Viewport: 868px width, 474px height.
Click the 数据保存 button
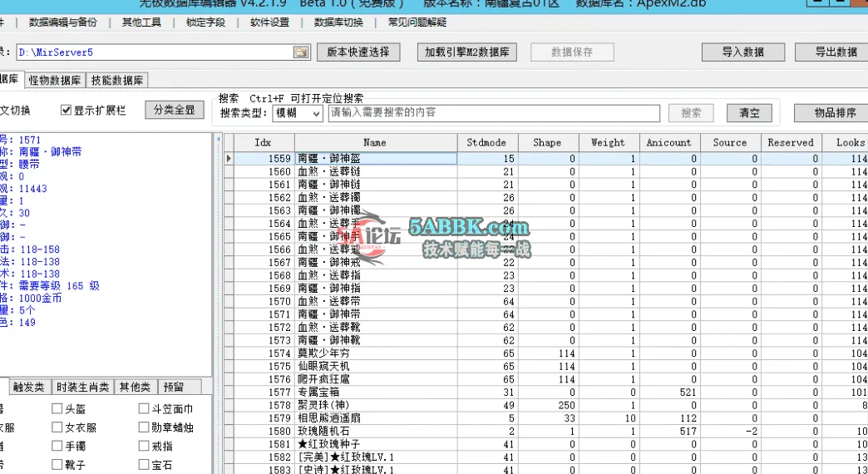[x=572, y=52]
